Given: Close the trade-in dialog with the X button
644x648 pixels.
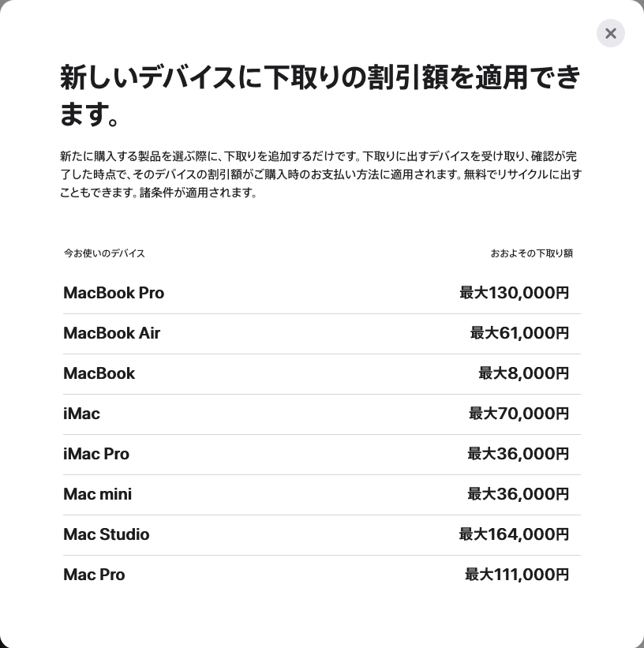Looking at the screenshot, I should [x=611, y=33].
